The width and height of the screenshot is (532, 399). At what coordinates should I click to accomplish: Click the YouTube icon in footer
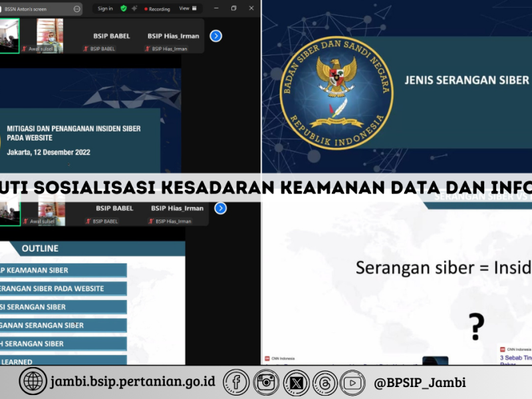coord(352,383)
